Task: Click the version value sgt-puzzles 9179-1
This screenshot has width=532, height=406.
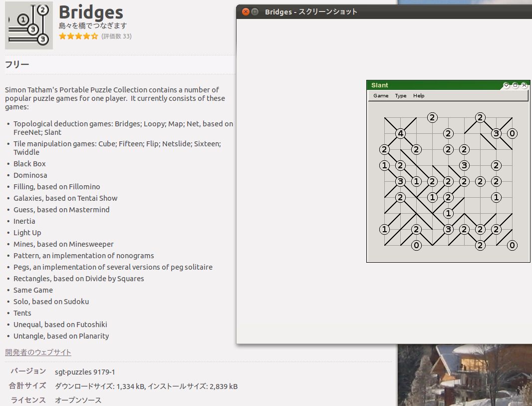Action: tap(85, 372)
